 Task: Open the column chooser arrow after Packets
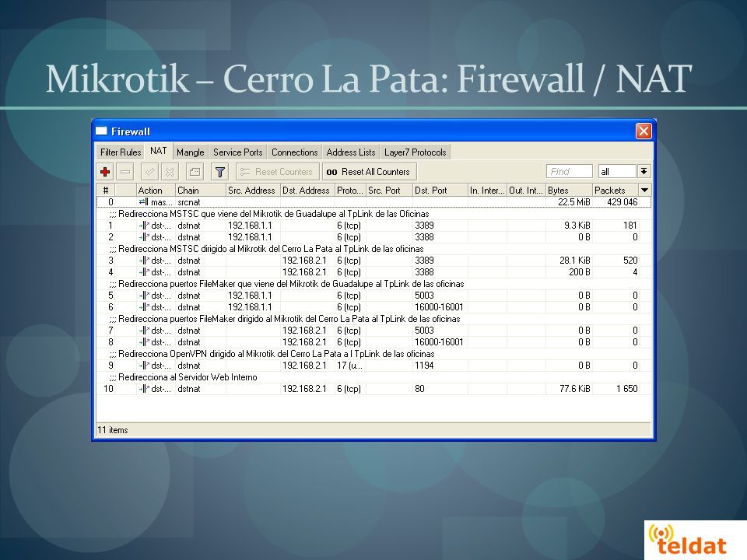644,190
